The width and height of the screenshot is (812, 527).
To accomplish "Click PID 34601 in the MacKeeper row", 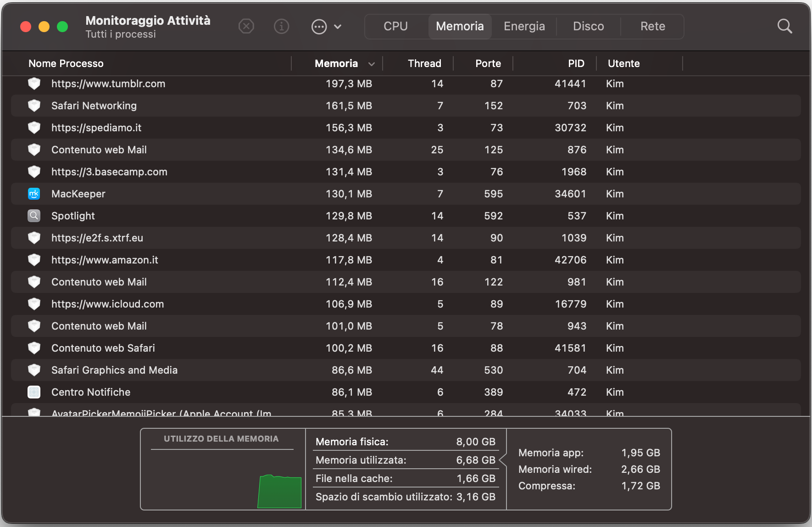I will pyautogui.click(x=570, y=194).
